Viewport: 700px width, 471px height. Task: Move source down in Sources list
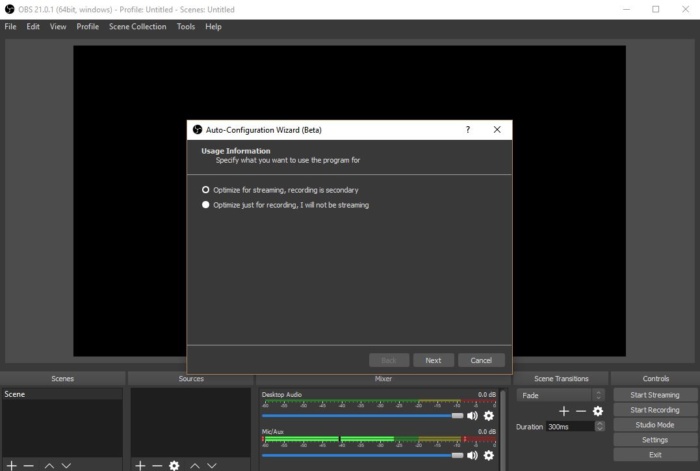[x=212, y=466]
